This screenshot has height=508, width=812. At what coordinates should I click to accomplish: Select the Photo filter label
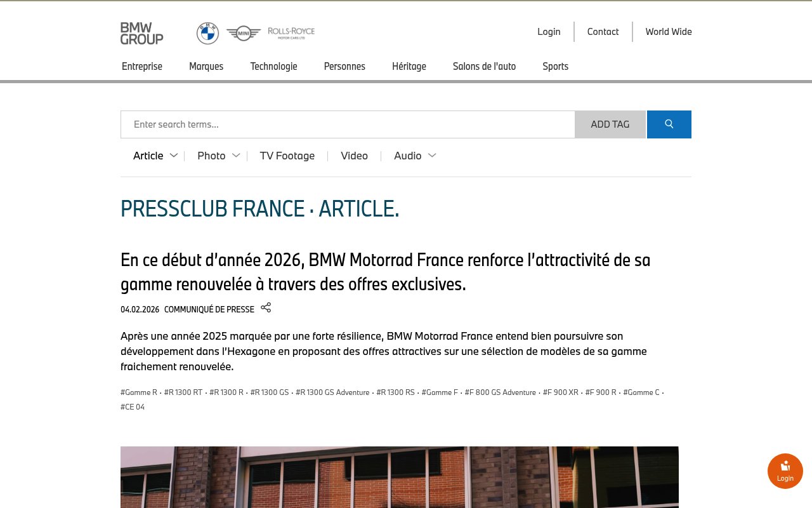(x=211, y=156)
